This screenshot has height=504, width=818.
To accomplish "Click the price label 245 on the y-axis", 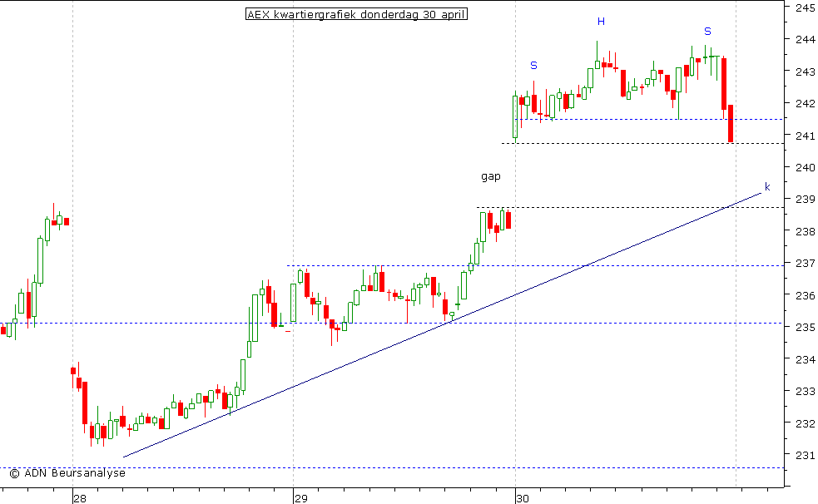I will [806, 7].
